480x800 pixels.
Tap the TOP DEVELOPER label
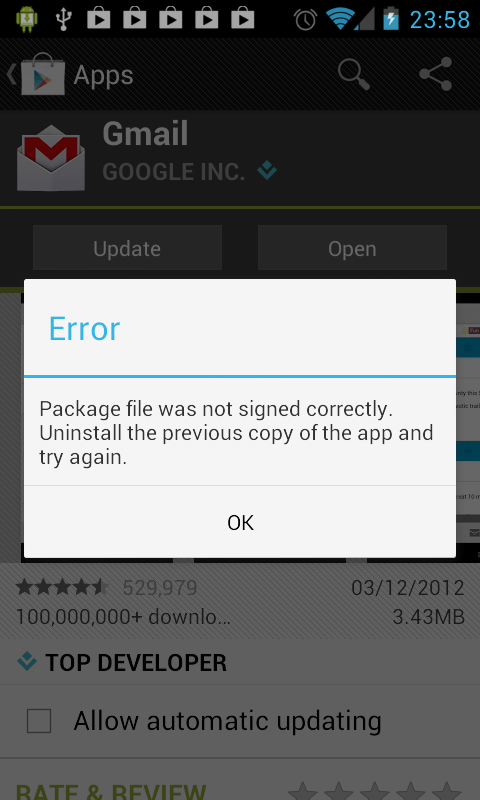click(136, 663)
